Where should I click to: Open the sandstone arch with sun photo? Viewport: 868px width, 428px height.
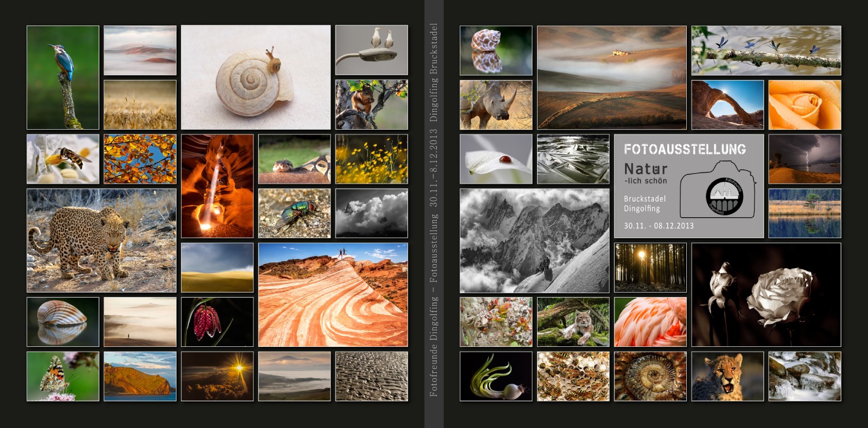coord(728,105)
